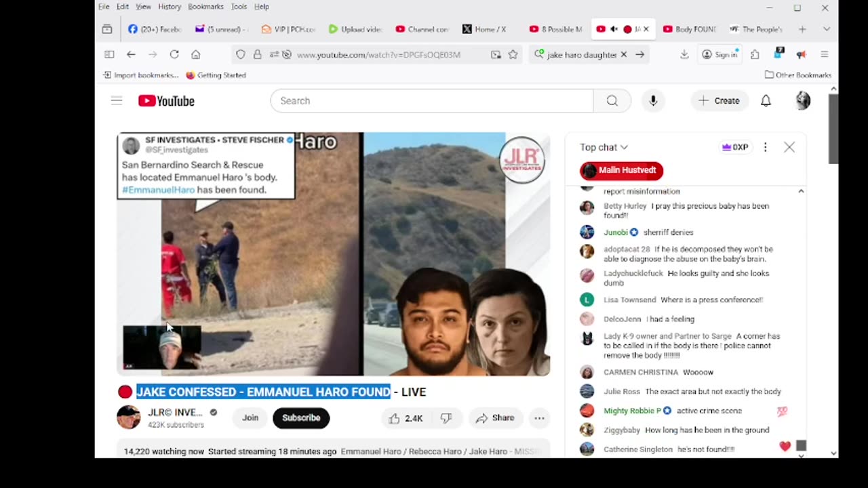Screen dimensions: 868x488
Task: Click the browser Sign in button
Action: tap(719, 54)
